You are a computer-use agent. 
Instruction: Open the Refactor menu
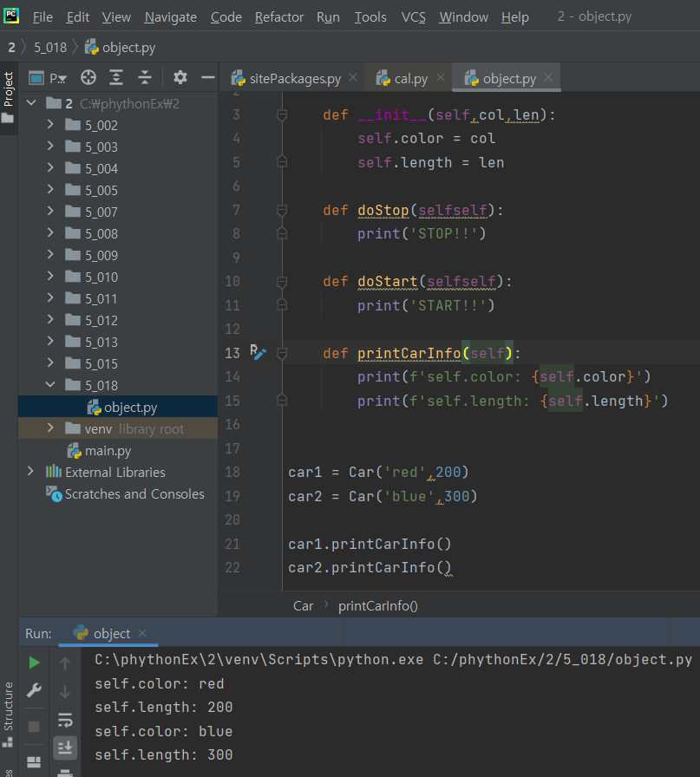279,16
